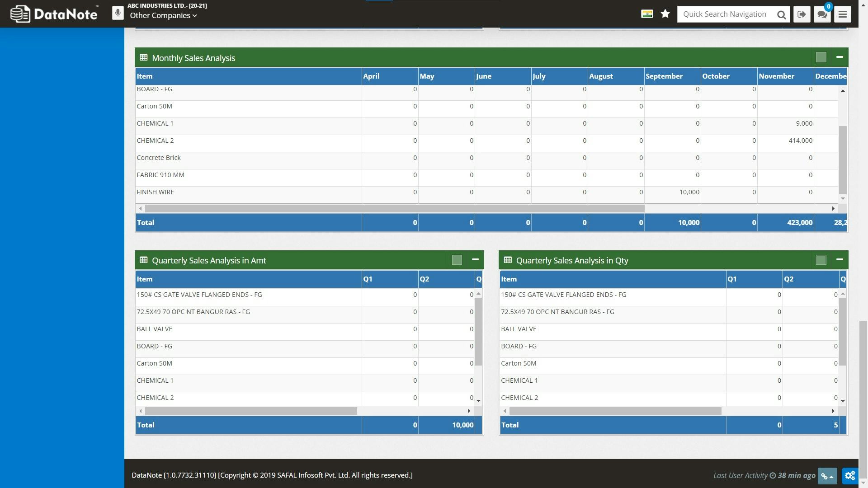Open favorites via the star icon
Screen dimensions: 868x488
click(x=665, y=14)
